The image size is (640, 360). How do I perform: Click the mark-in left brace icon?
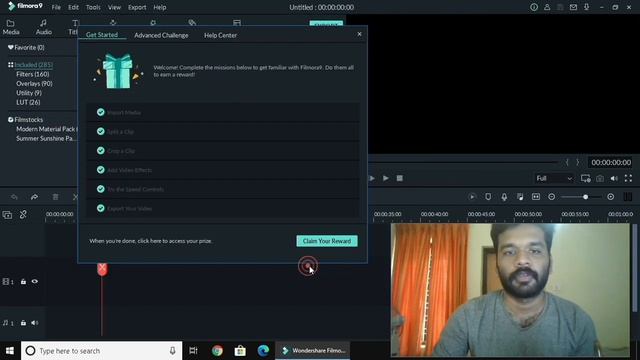[567, 162]
